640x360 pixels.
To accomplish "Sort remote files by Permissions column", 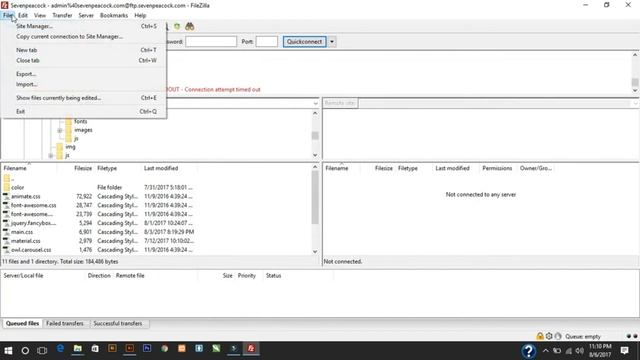I will [497, 168].
